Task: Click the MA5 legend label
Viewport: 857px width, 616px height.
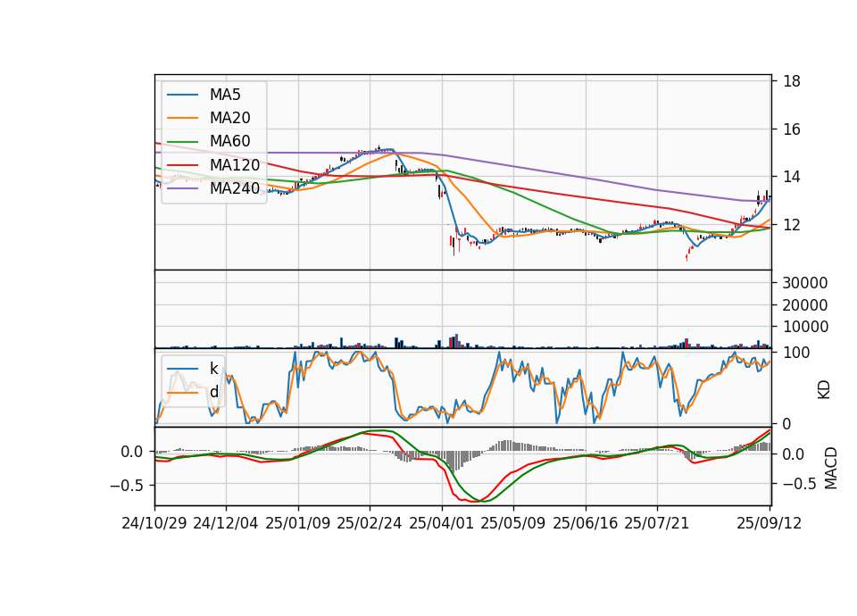Action: pyautogui.click(x=225, y=95)
